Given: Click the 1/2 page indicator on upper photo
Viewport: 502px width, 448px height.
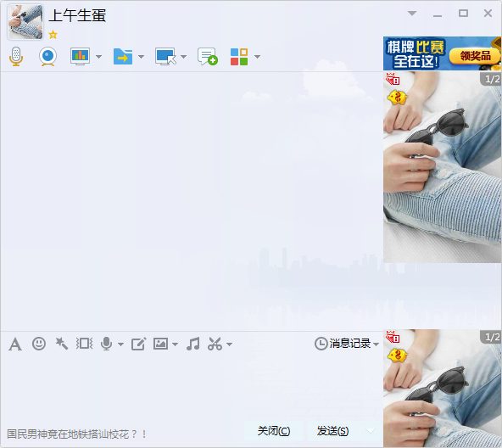Looking at the screenshot, I should [492, 79].
